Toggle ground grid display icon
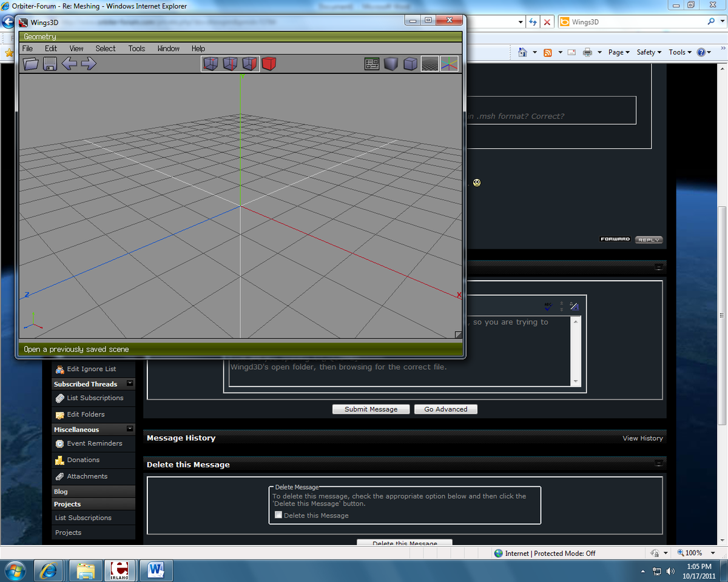The width and height of the screenshot is (728, 582). pyautogui.click(x=430, y=64)
